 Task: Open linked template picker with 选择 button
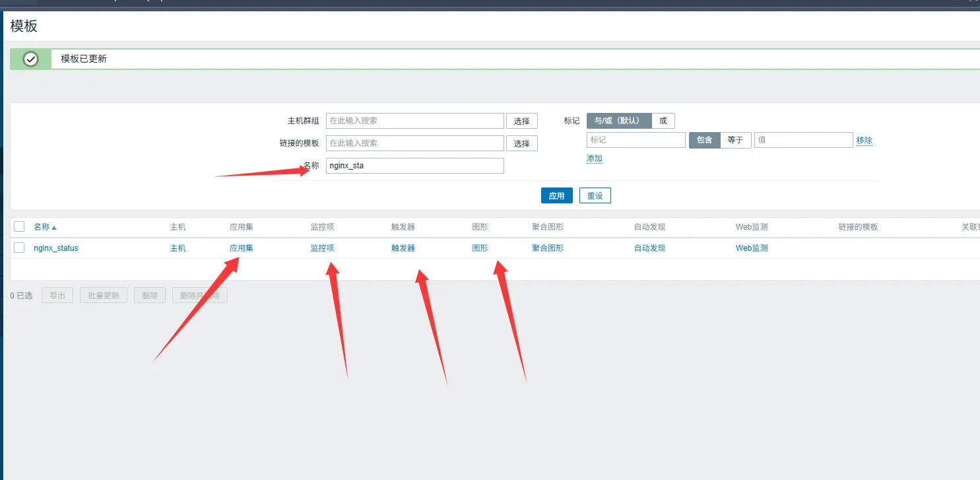click(x=521, y=143)
